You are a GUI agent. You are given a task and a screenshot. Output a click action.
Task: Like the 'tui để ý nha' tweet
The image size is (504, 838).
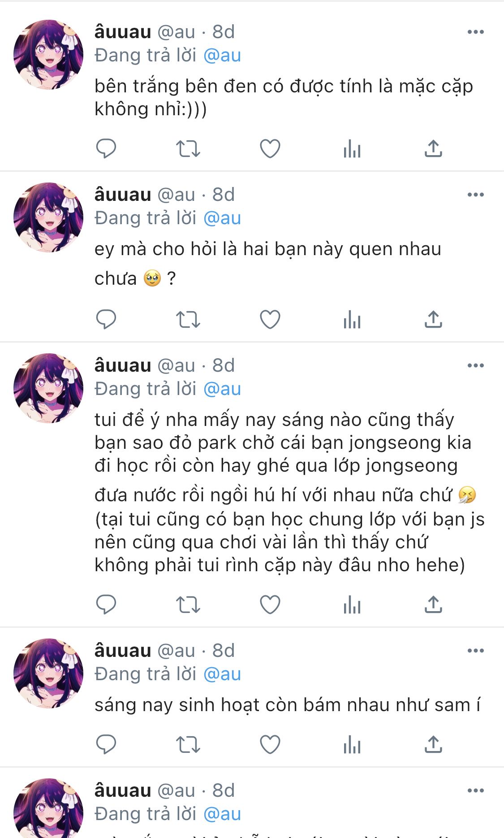[x=270, y=605]
